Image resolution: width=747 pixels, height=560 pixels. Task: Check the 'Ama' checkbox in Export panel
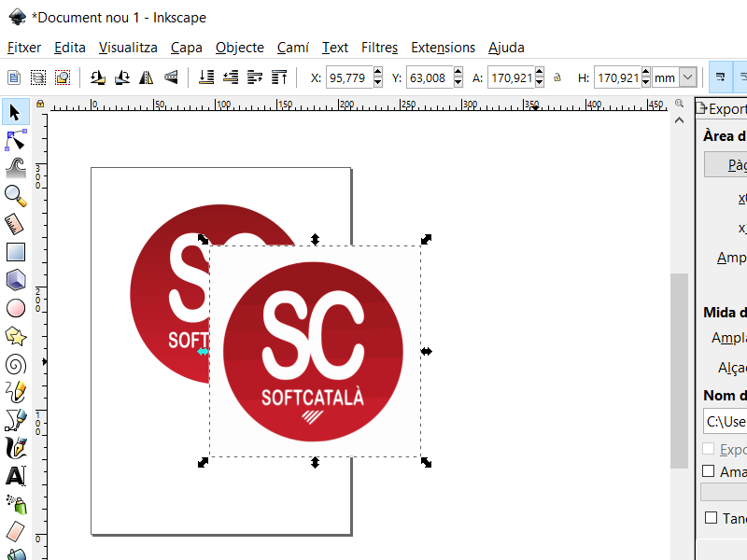709,471
